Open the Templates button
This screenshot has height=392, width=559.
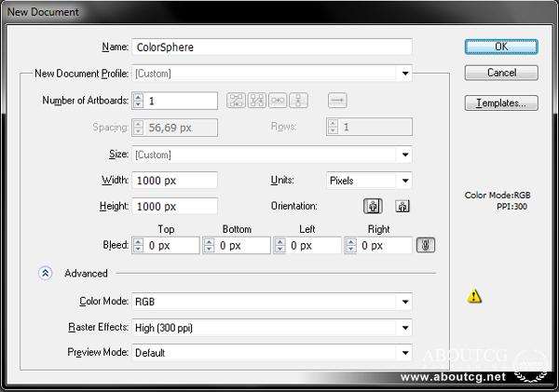click(x=500, y=103)
